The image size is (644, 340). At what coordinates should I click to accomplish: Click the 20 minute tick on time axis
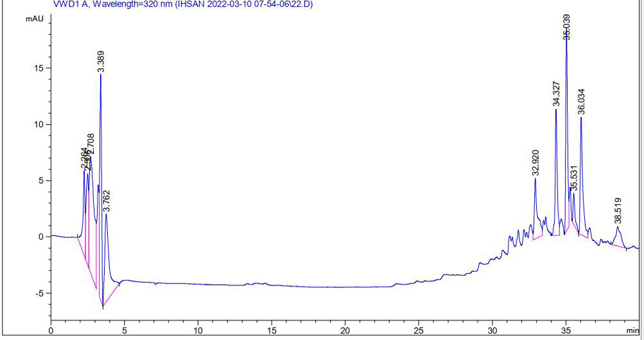click(345, 330)
